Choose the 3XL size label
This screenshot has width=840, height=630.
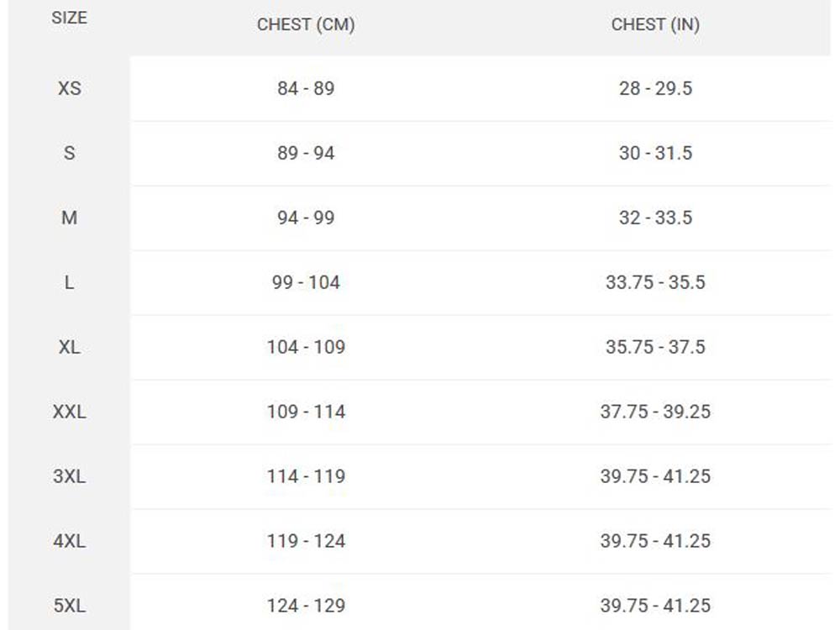[69, 476]
